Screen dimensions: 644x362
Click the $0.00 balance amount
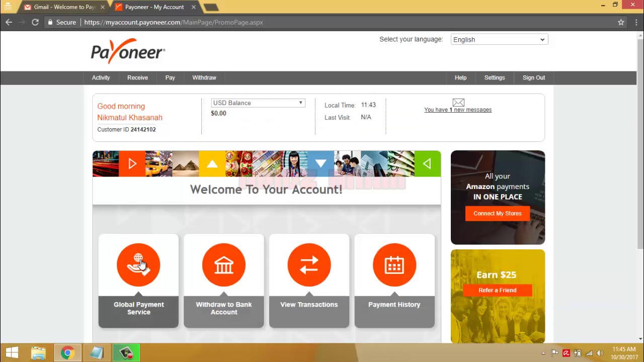tap(218, 114)
